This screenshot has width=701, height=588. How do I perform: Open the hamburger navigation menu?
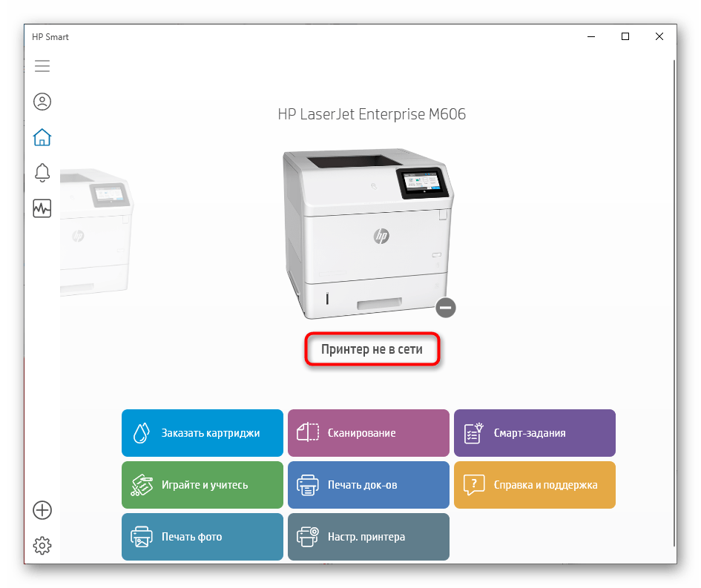(42, 66)
